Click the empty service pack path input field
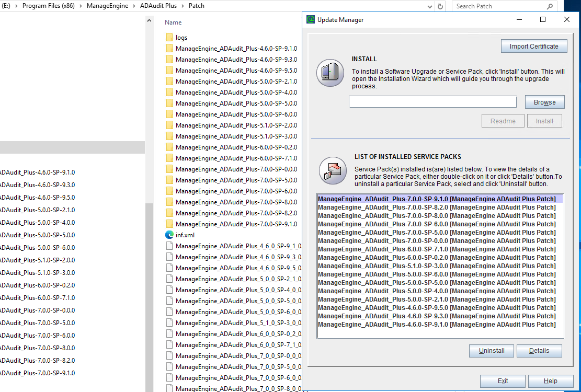This screenshot has width=581, height=392. (432, 101)
